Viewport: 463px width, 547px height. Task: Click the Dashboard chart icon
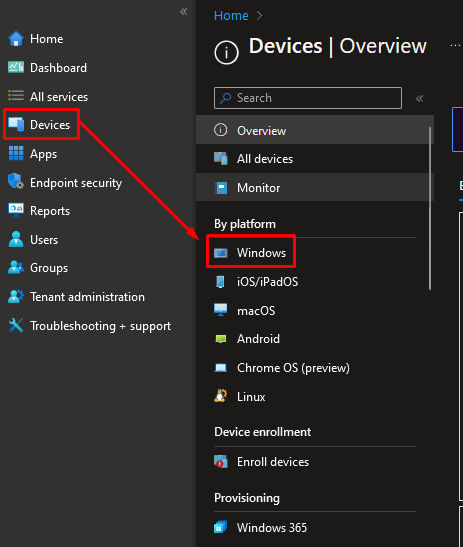pyautogui.click(x=16, y=67)
